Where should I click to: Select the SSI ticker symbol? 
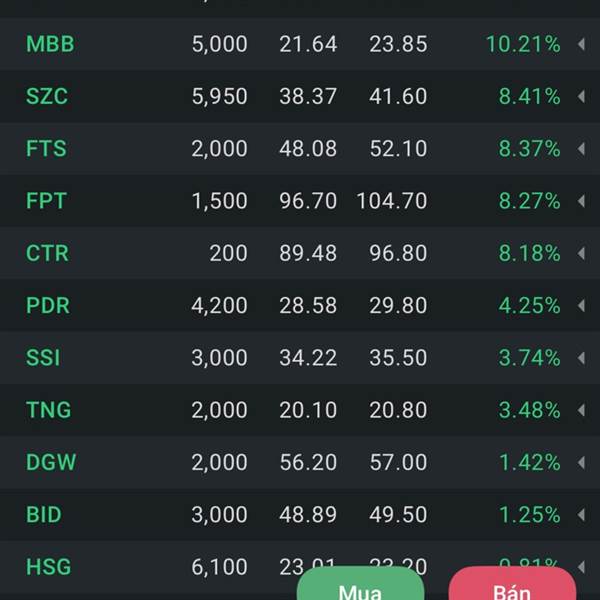tap(43, 358)
